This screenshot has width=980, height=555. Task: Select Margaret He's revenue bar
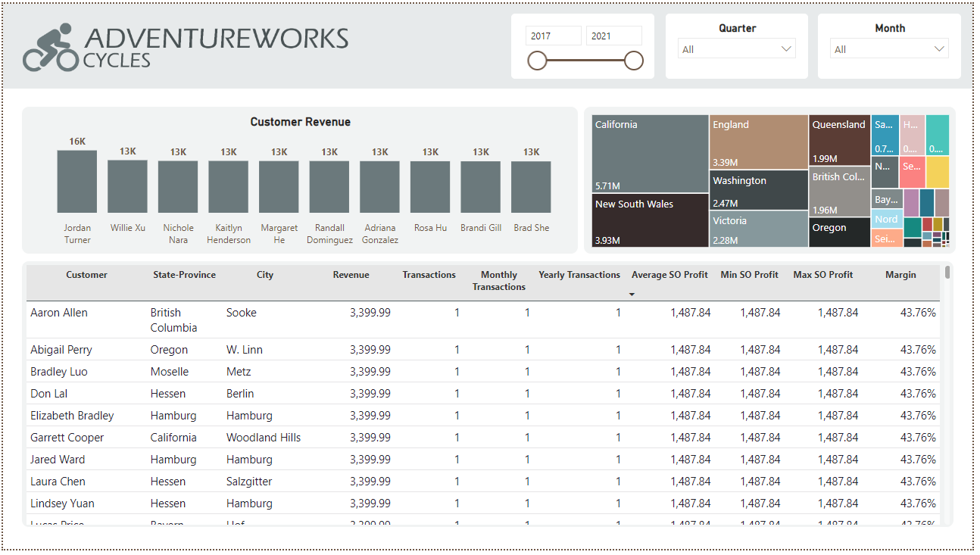click(x=279, y=187)
